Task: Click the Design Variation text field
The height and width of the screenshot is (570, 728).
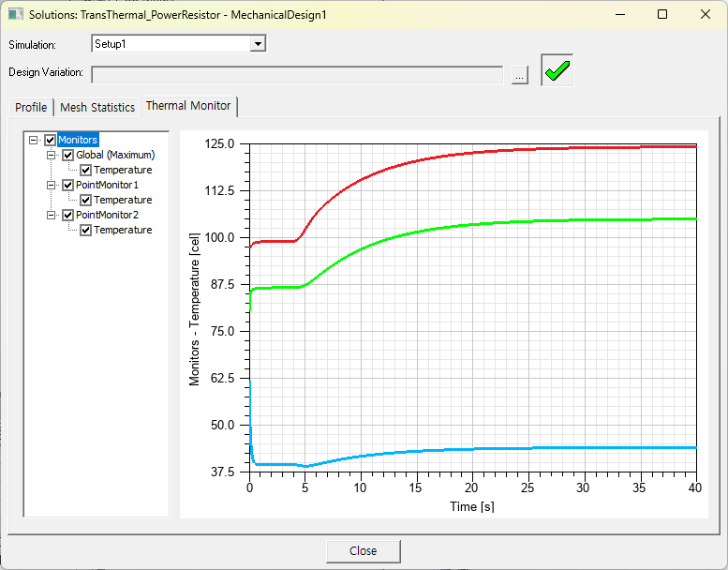Action: click(x=297, y=75)
